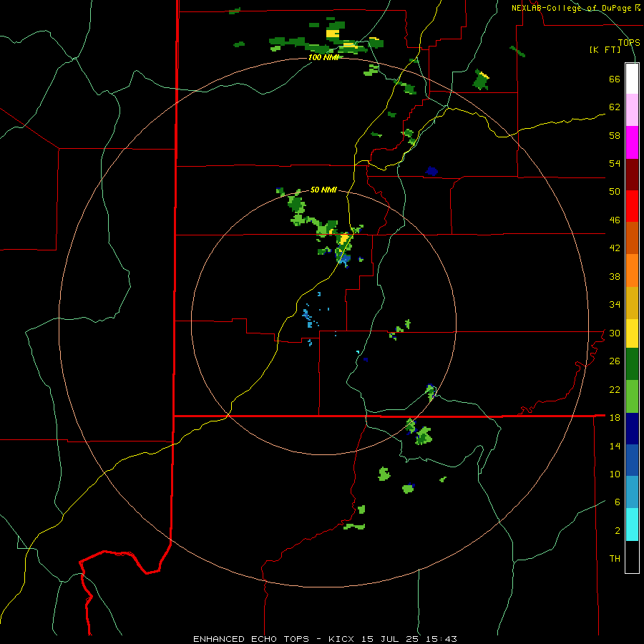Click the "50" legend value

coord(615,192)
